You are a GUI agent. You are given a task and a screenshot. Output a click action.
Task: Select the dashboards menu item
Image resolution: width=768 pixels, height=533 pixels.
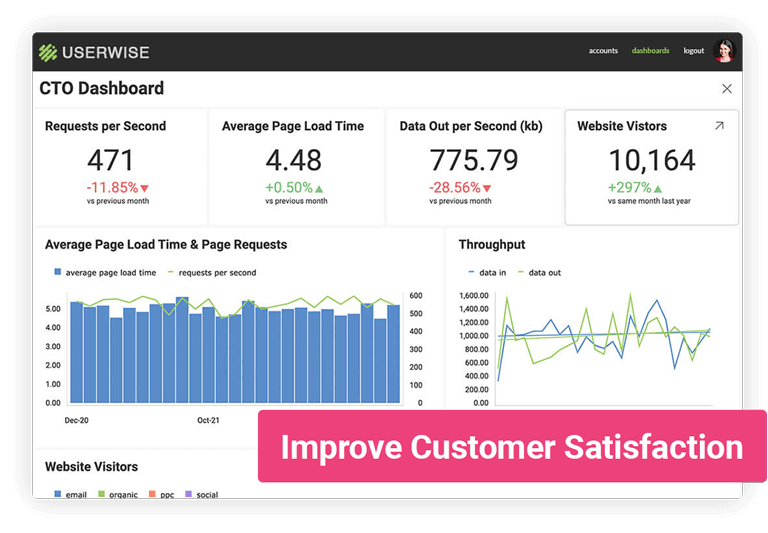[x=650, y=51]
